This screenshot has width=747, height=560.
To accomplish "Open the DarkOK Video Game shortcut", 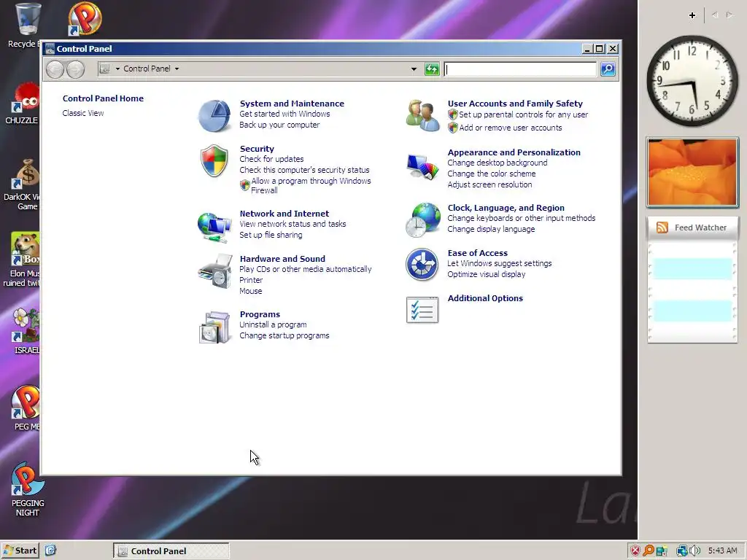I will (23, 184).
